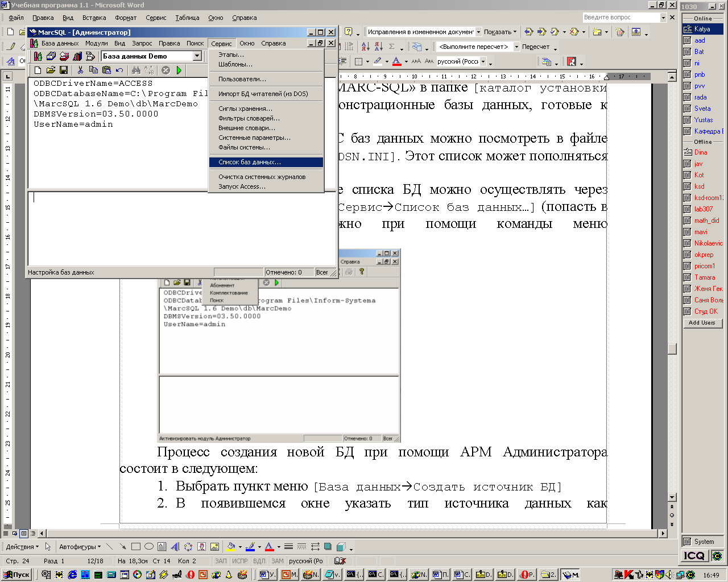The width and height of the screenshot is (728, 582).
Task: Click Accept change checkmark icon
Action: 555,32
